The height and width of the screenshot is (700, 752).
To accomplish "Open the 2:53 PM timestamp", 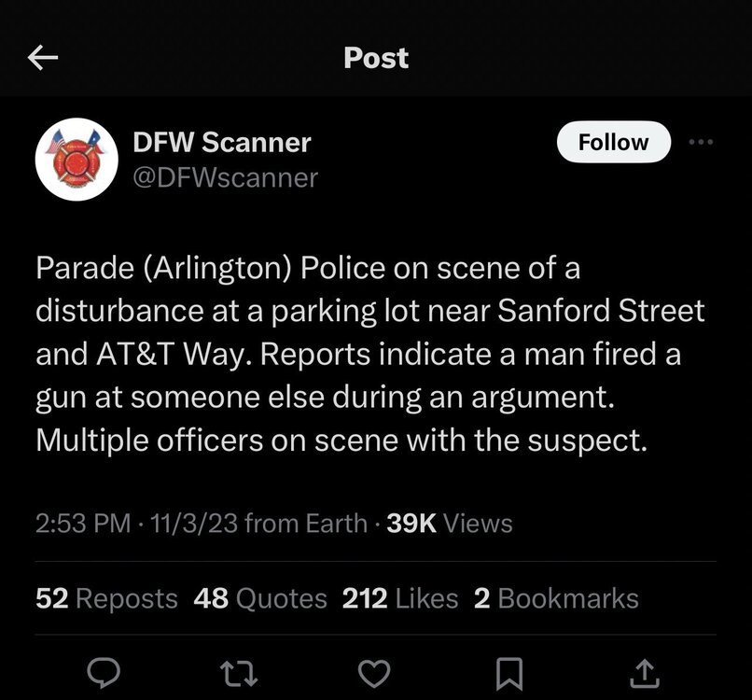I will [83, 523].
